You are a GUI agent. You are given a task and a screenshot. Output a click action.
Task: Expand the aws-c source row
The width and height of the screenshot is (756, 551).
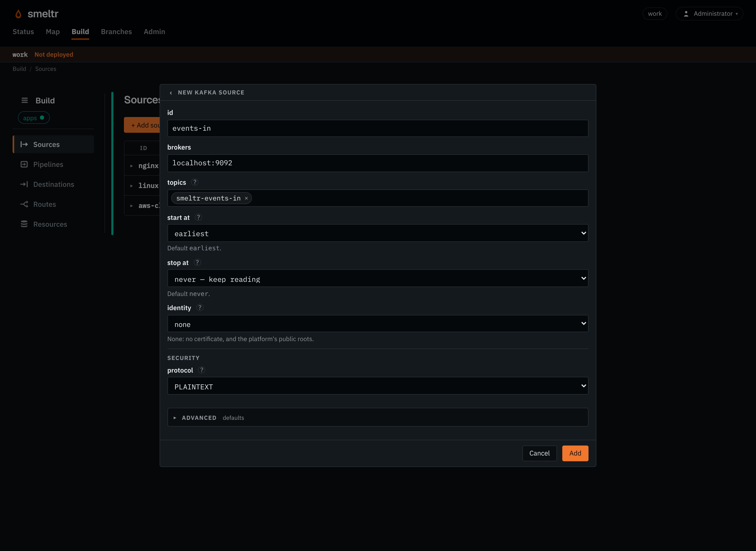click(x=132, y=206)
